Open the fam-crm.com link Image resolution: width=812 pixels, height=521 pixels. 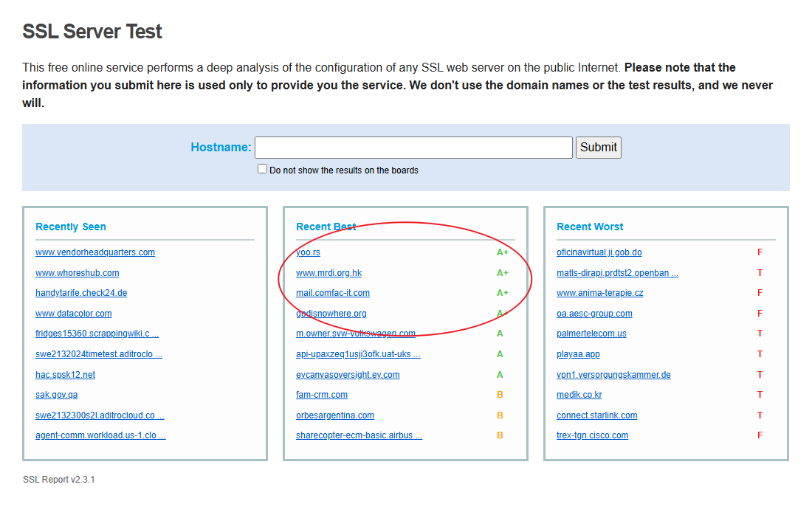322,395
